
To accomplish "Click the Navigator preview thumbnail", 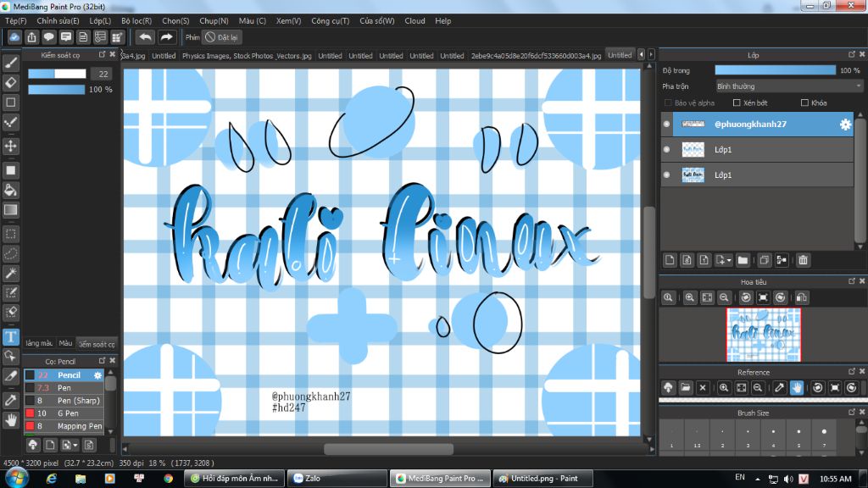I will 764,335.
